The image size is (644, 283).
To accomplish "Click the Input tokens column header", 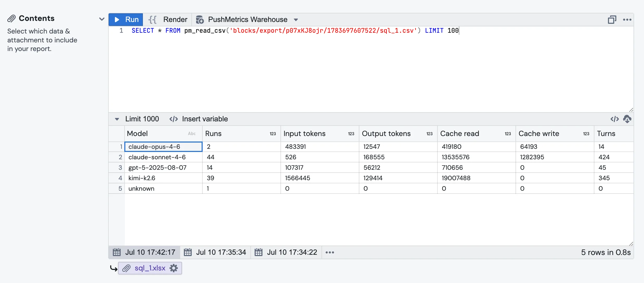I will [x=320, y=134].
